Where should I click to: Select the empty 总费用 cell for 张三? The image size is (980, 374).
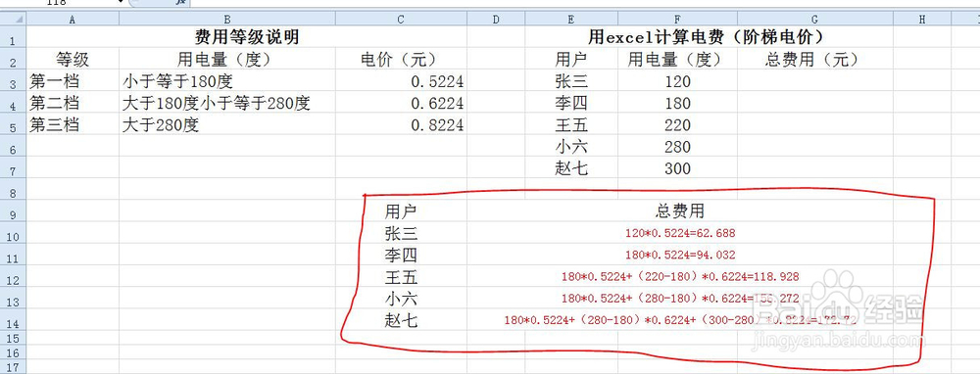815,81
